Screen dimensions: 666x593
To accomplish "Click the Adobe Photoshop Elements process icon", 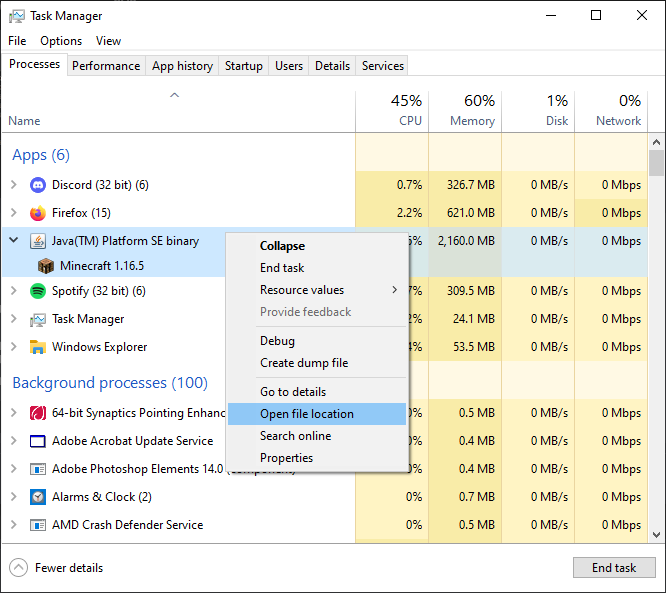I will click(38, 469).
